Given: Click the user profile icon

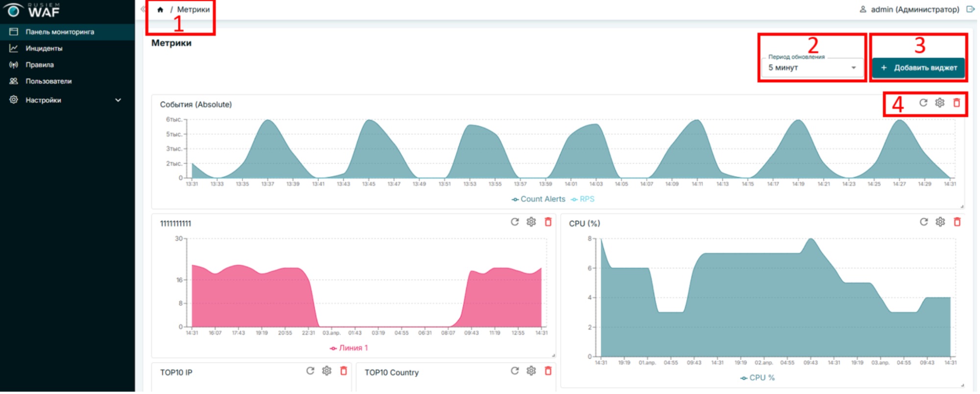Looking at the screenshot, I should coord(863,9).
